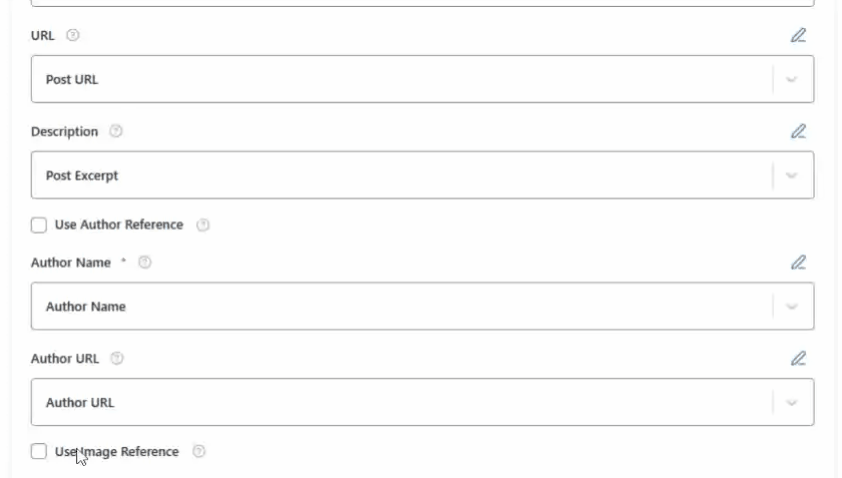Click the edit pencil for Author URL

pos(798,358)
